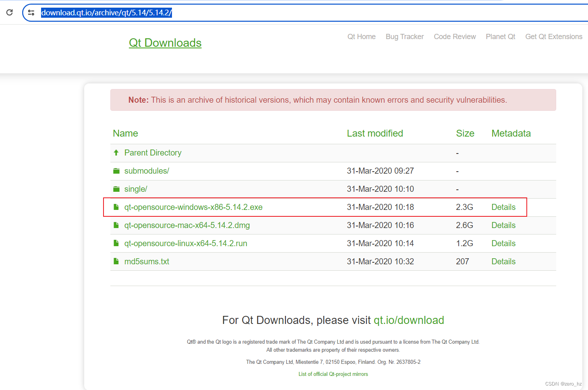Viewport: 588px width, 390px height.
Task: Open md5sums.txt file
Action: click(147, 261)
